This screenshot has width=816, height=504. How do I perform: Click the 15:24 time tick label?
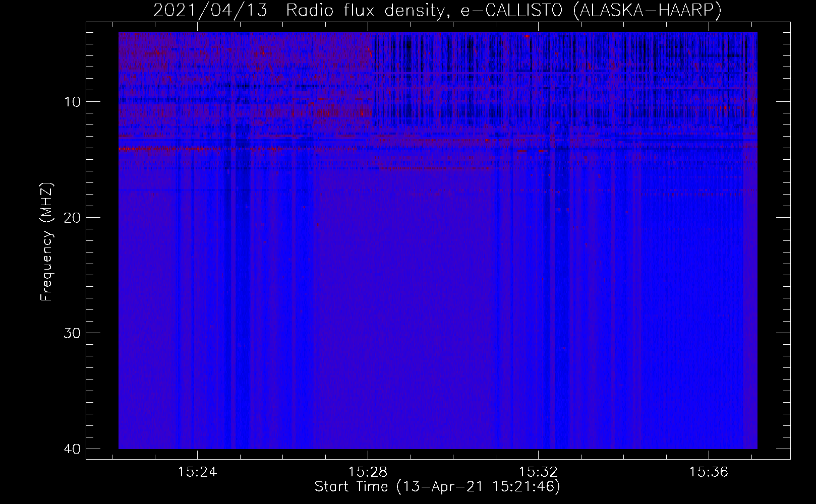(x=197, y=472)
